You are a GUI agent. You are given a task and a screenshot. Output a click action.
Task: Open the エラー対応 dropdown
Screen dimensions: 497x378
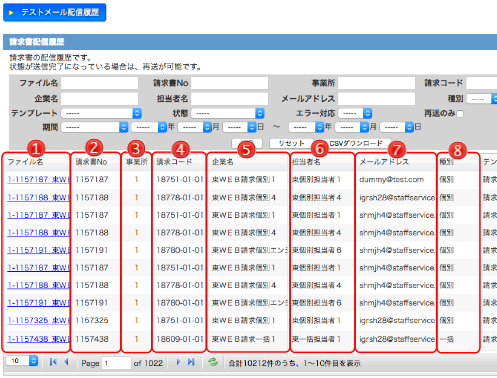pos(355,113)
